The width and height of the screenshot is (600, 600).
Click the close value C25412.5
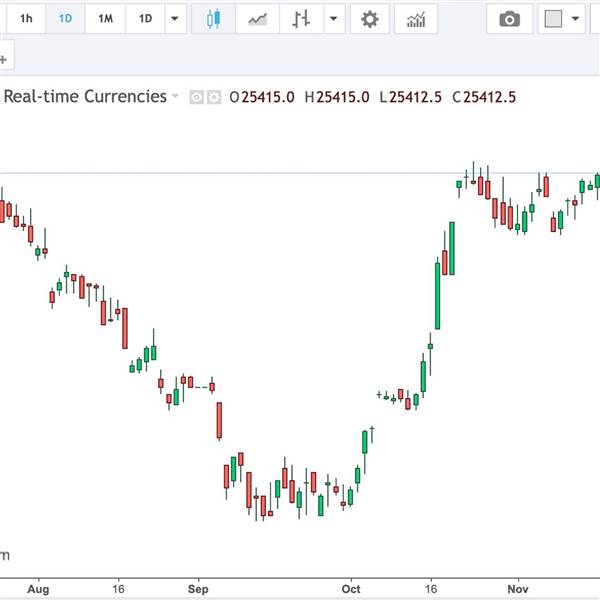point(484,97)
